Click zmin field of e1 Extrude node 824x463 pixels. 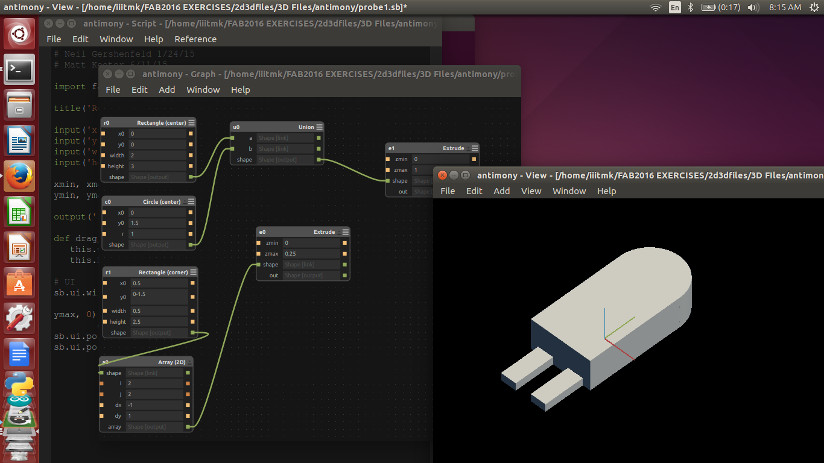[x=441, y=159]
